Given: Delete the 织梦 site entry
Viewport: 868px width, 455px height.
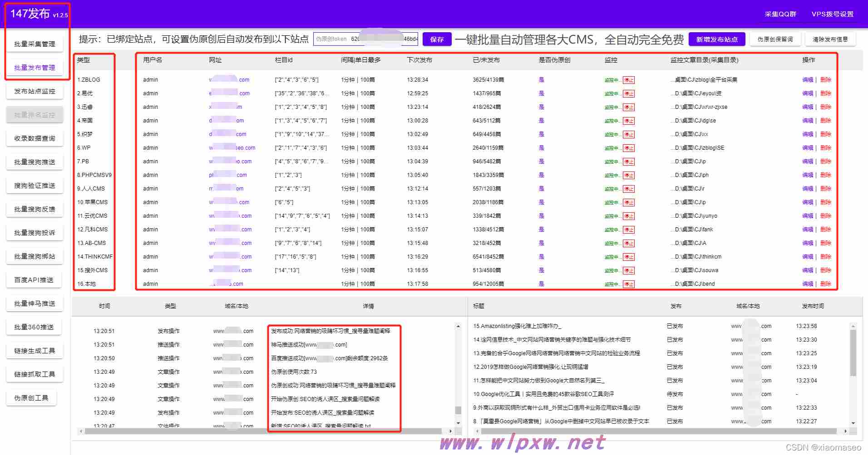Looking at the screenshot, I should (x=825, y=134).
